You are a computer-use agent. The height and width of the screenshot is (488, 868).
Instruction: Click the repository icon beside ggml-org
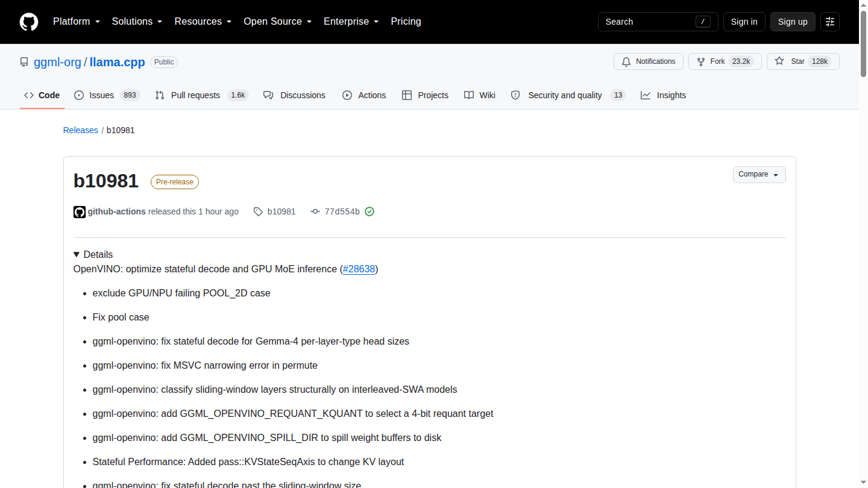tap(24, 62)
